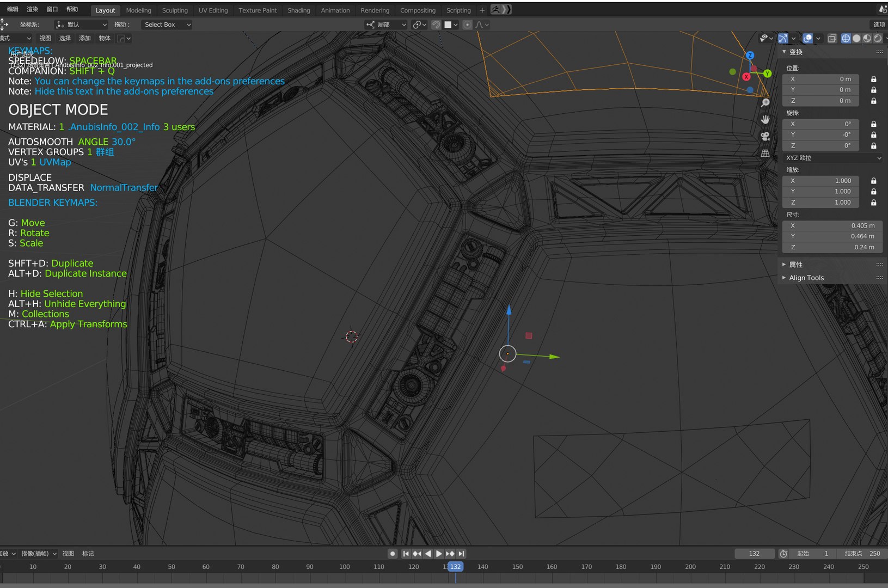The image size is (888, 588).
Task: Click the current frame field showing 132
Action: (754, 554)
